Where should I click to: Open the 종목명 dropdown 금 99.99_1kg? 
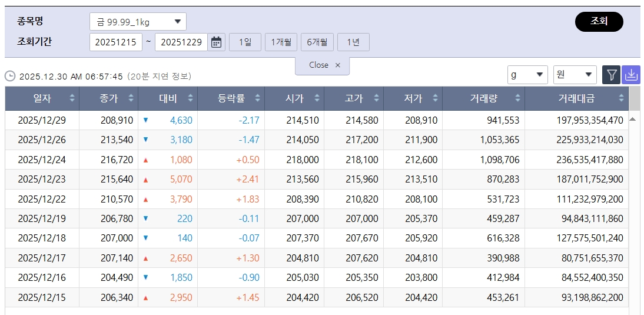[x=138, y=22]
